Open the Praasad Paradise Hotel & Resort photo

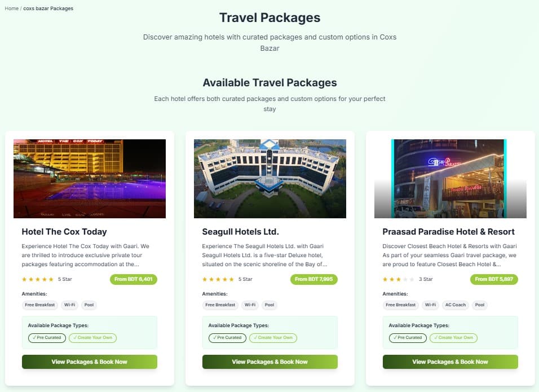click(450, 178)
